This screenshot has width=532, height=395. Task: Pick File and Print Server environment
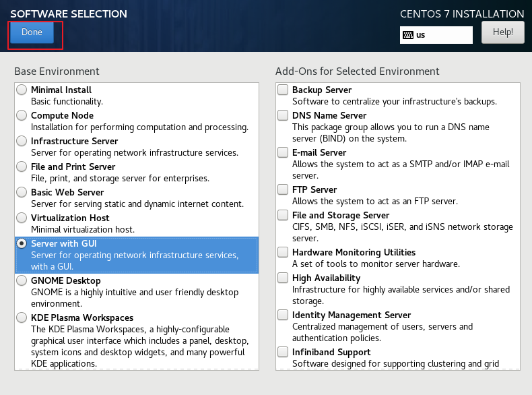(x=22, y=166)
